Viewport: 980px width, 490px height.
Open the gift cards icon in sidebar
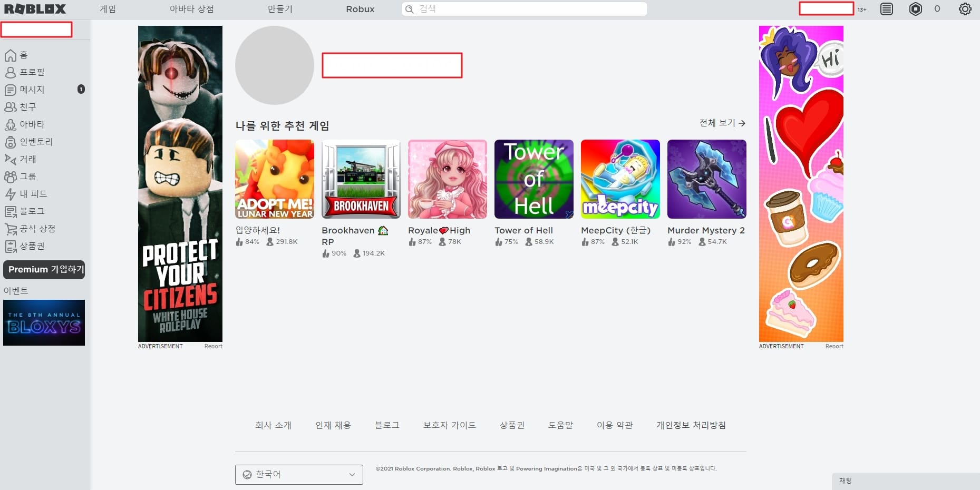[10, 246]
